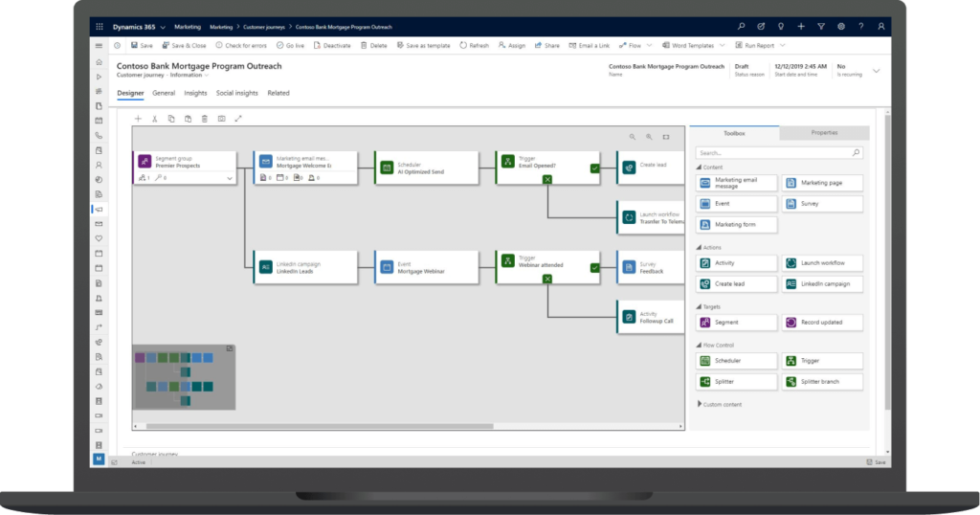Switch to the Properties panel tab
The image size is (980, 515).
point(824,132)
